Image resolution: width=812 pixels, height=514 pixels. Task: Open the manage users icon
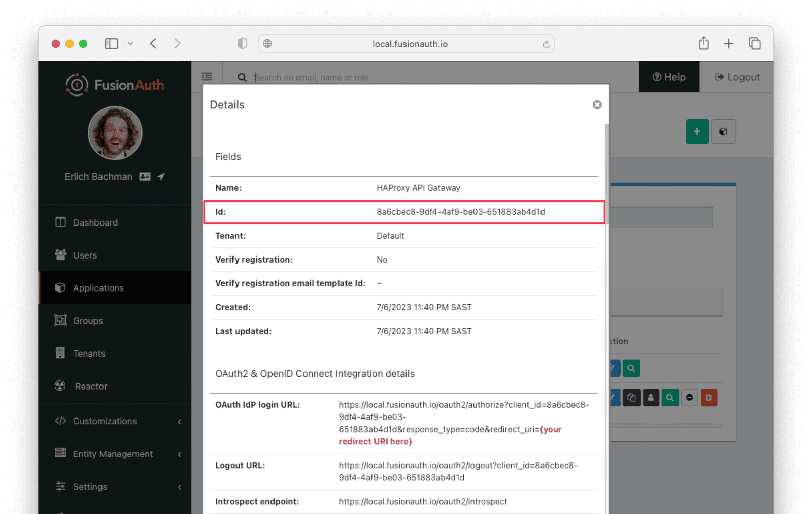[651, 398]
